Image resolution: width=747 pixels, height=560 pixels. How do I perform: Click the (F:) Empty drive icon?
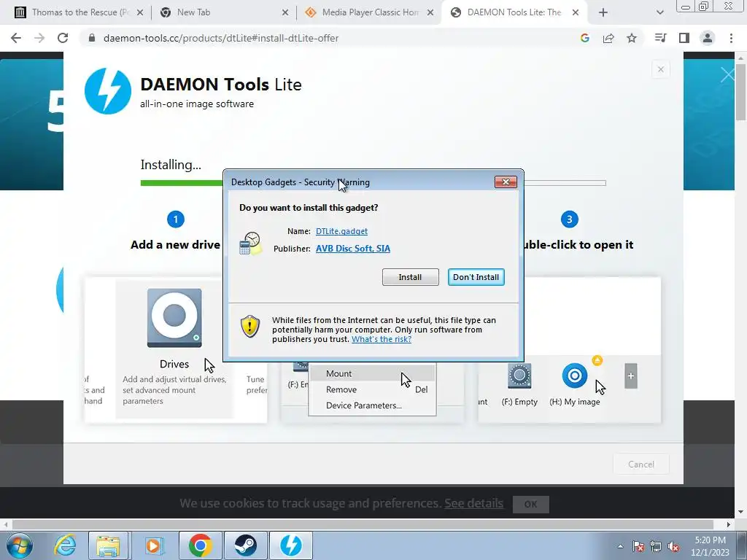(519, 376)
